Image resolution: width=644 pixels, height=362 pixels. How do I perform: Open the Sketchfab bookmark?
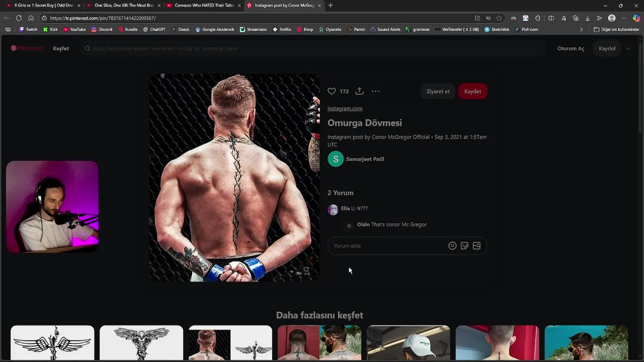[497, 30]
